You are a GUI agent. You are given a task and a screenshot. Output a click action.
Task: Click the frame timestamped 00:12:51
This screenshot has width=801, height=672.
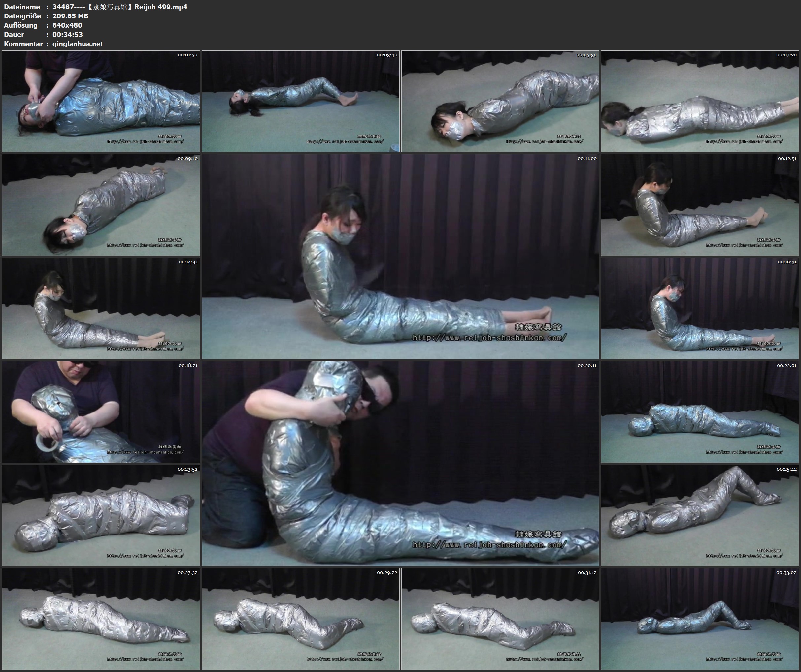(x=700, y=205)
